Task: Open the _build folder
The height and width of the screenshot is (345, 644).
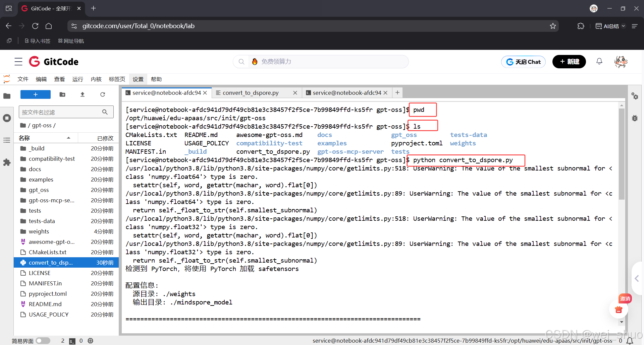Action: (x=66, y=148)
